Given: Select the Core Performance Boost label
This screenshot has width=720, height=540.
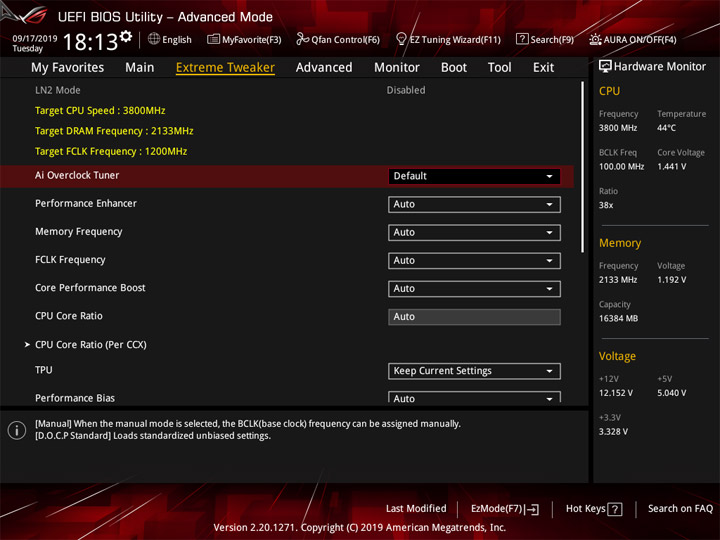Looking at the screenshot, I should click(x=90, y=287).
